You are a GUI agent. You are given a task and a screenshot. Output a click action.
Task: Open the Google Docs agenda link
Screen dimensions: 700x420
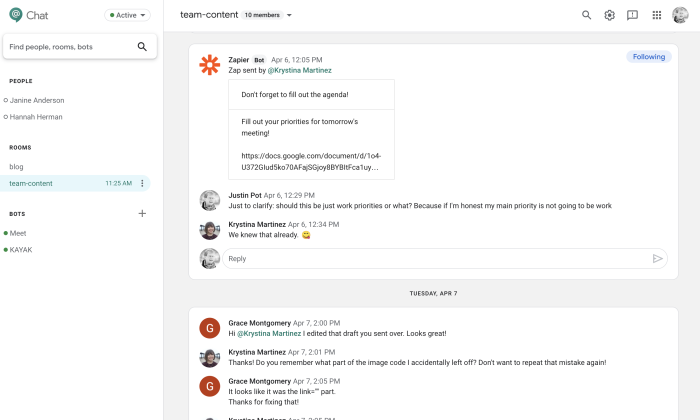pos(311,162)
